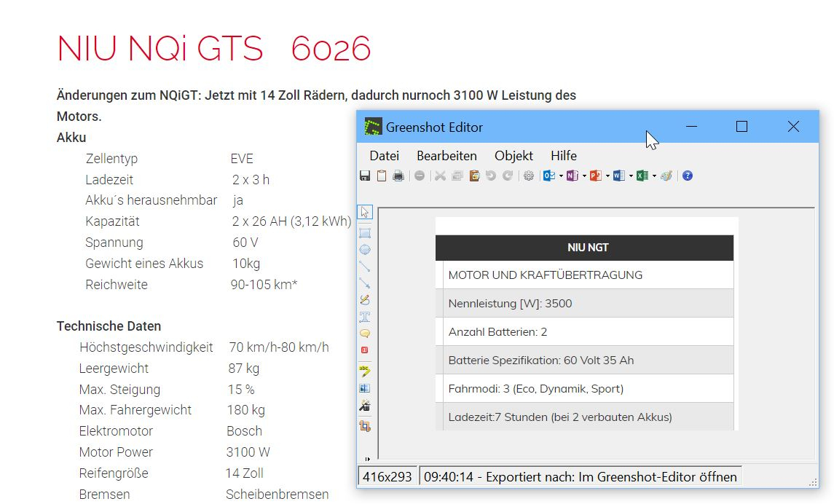Expand the Excel export dropdown arrow
834x504 pixels.
654,176
